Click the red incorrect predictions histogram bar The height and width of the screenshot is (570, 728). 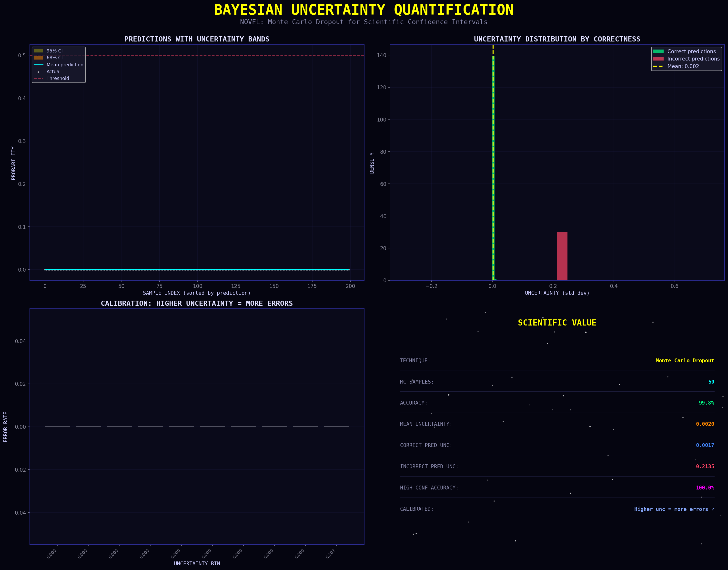tap(562, 256)
